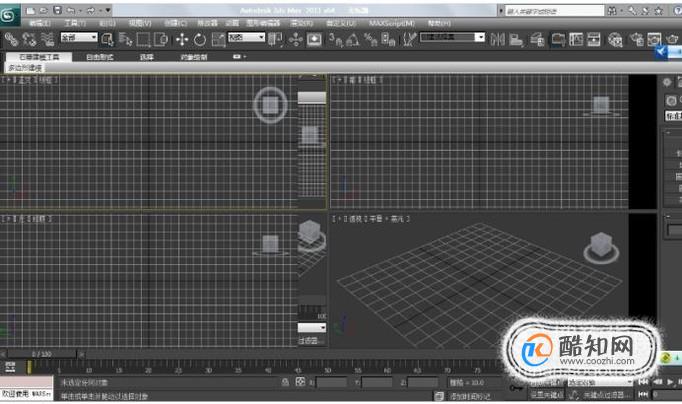Click in the help search input field
This screenshot has height=404, width=682.
tap(555, 11)
